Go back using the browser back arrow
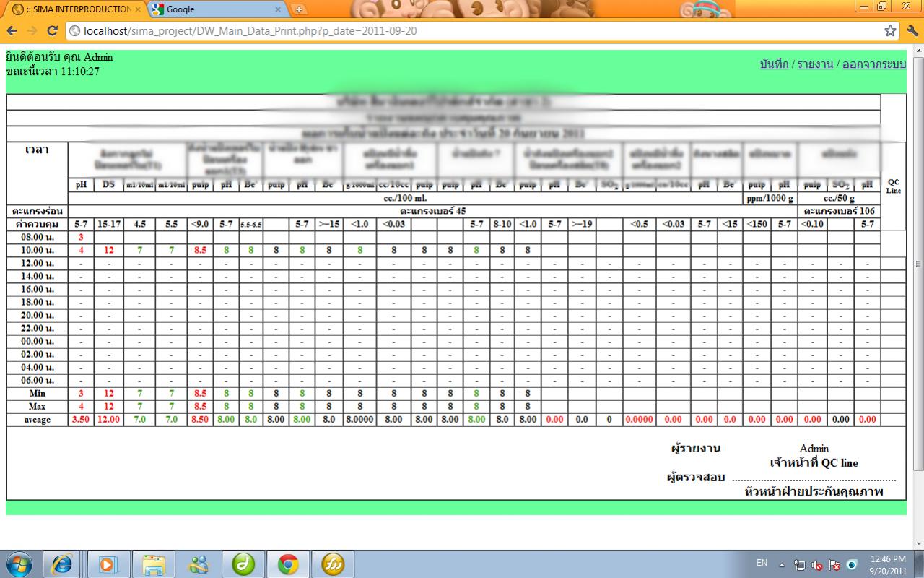The image size is (924, 578). (12, 31)
